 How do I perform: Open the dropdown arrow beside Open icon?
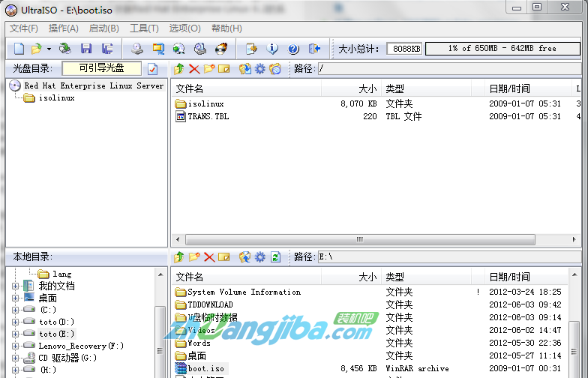[x=49, y=49]
